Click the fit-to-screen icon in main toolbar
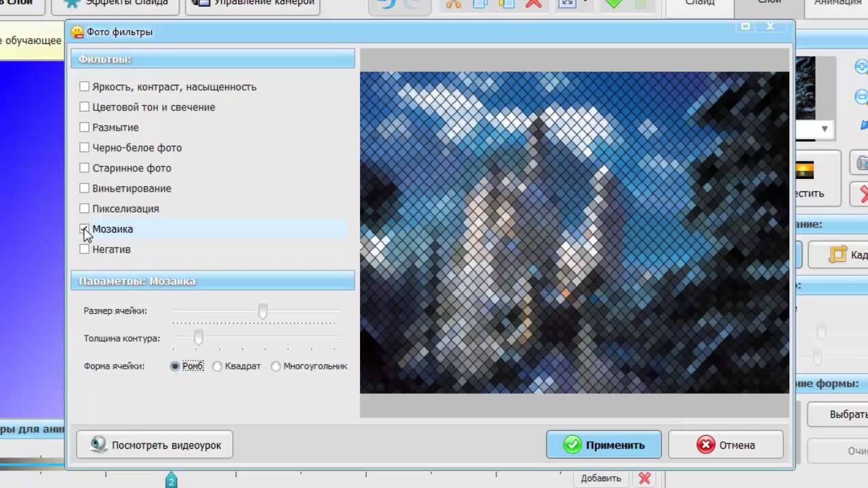 [x=566, y=3]
